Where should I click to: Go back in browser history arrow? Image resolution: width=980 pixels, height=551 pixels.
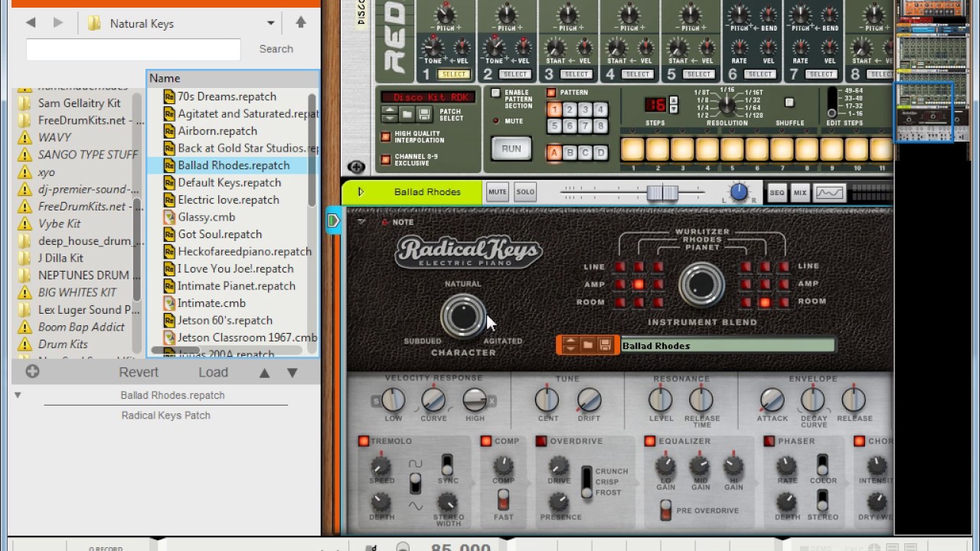pos(31,23)
